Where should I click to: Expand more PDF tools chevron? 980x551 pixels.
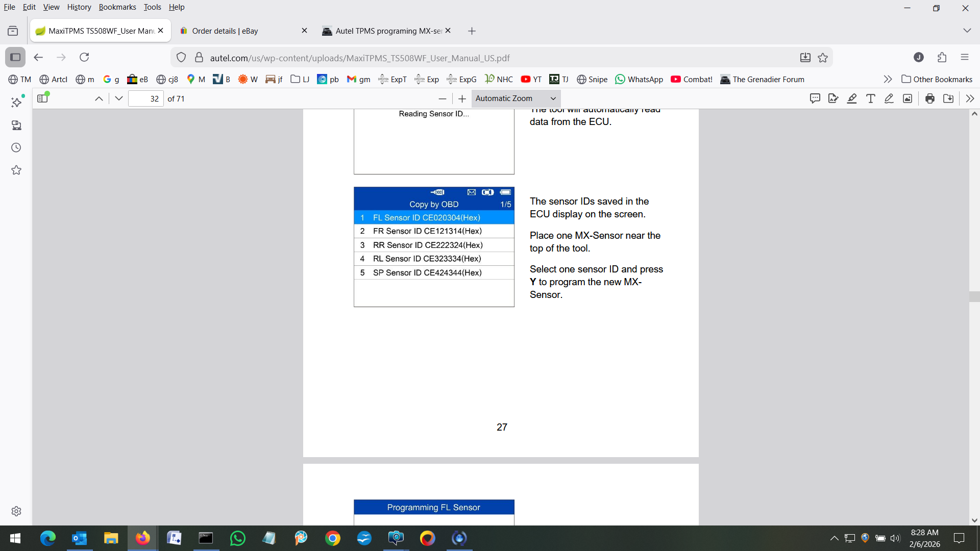point(970,98)
